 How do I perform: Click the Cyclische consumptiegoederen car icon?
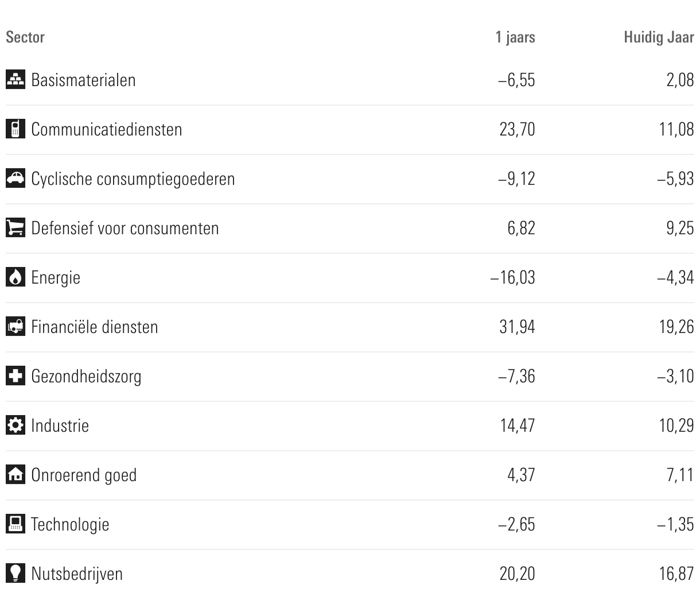point(15,178)
